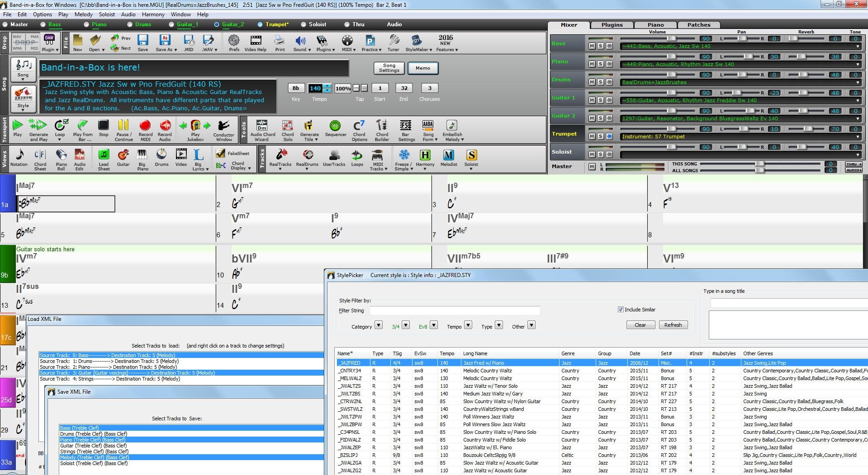
Task: Click the Record Audio icon
Action: point(165,130)
